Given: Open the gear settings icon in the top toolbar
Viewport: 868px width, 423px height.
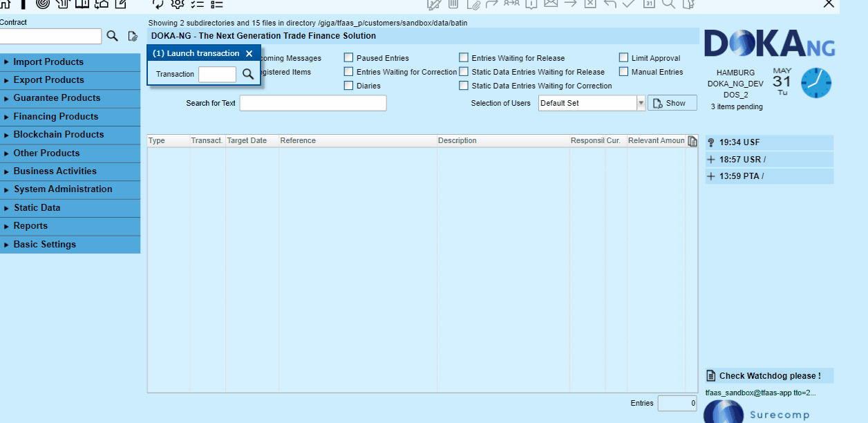Looking at the screenshot, I should click(178, 3).
